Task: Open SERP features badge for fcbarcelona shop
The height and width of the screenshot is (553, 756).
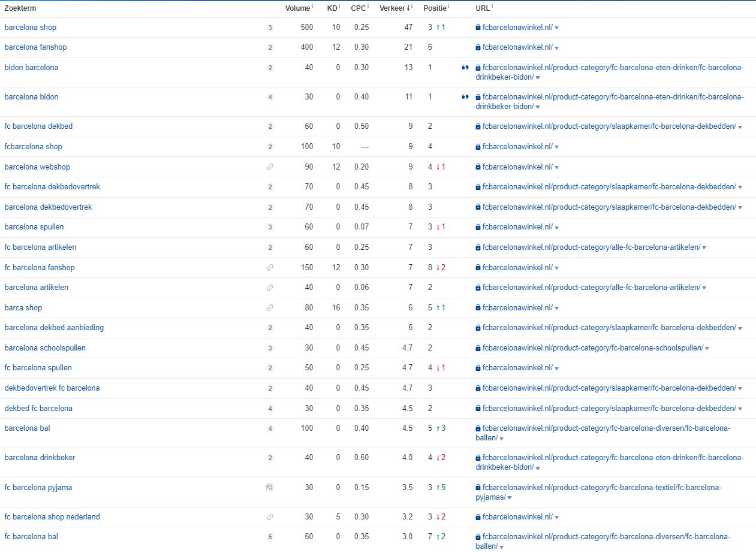Action: 270,147
